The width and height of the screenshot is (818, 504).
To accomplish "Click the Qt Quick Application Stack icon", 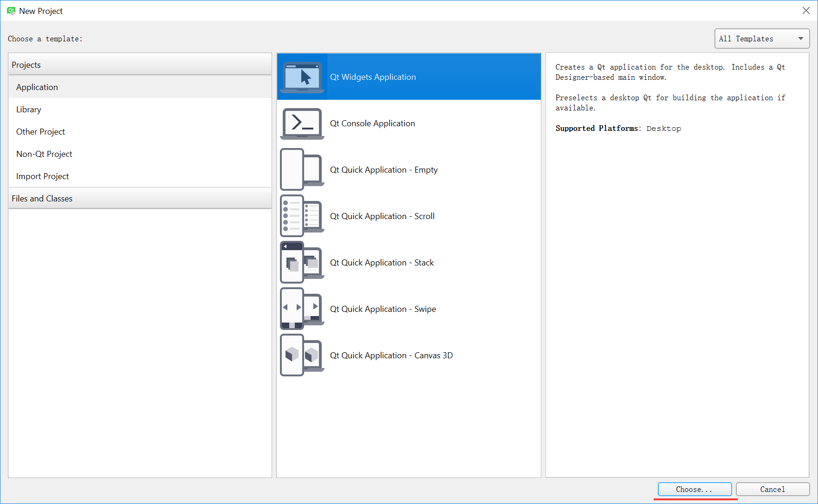I will click(302, 262).
